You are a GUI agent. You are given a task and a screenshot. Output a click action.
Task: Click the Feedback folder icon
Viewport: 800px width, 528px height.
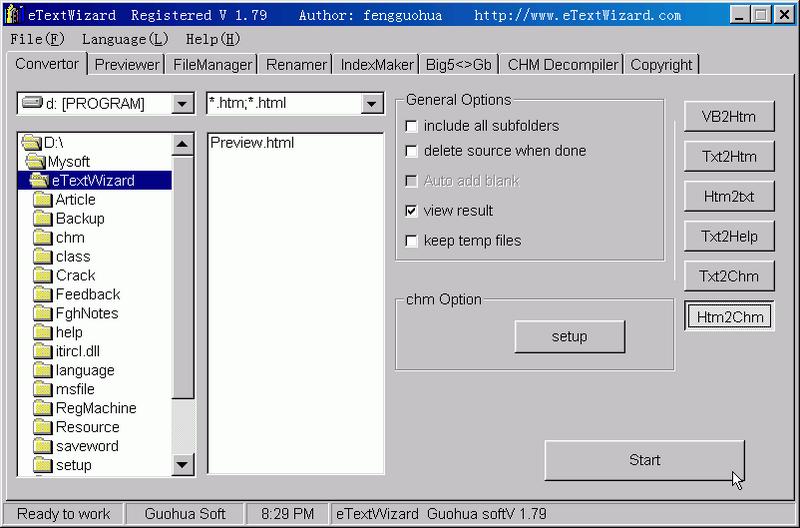[x=43, y=294]
